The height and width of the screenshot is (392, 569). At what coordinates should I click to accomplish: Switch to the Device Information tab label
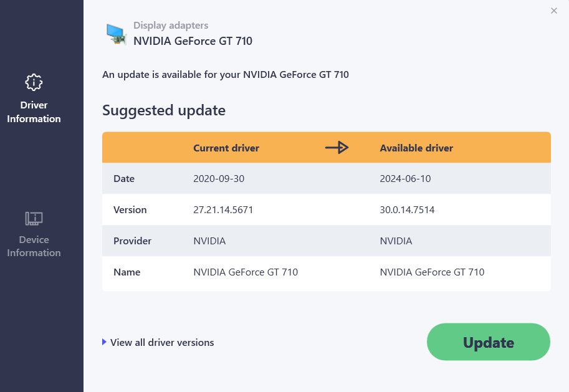click(x=34, y=246)
